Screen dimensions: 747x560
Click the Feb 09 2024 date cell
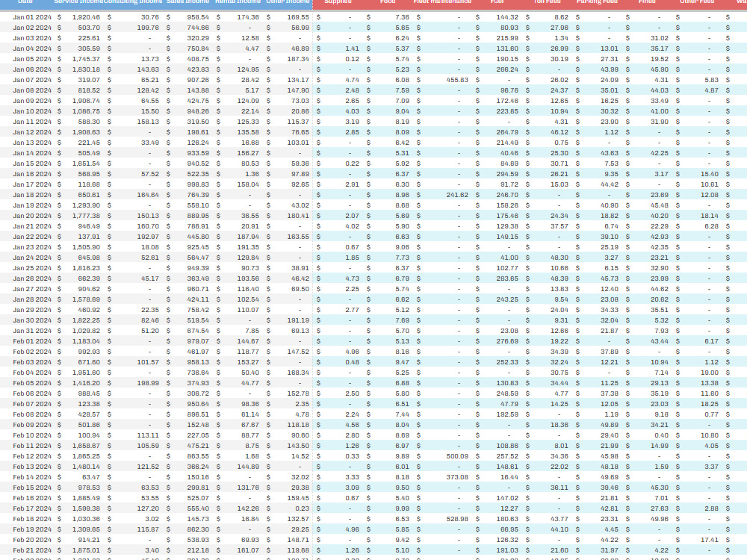32,426
